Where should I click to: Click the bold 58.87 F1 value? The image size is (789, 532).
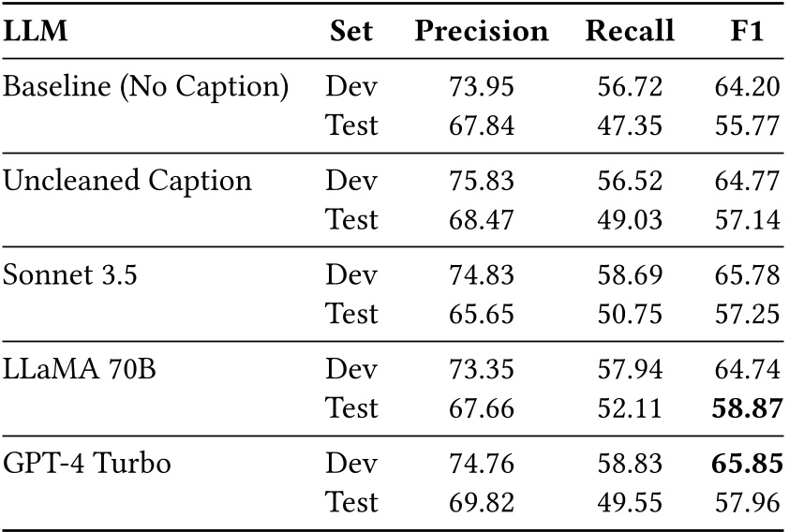(747, 407)
